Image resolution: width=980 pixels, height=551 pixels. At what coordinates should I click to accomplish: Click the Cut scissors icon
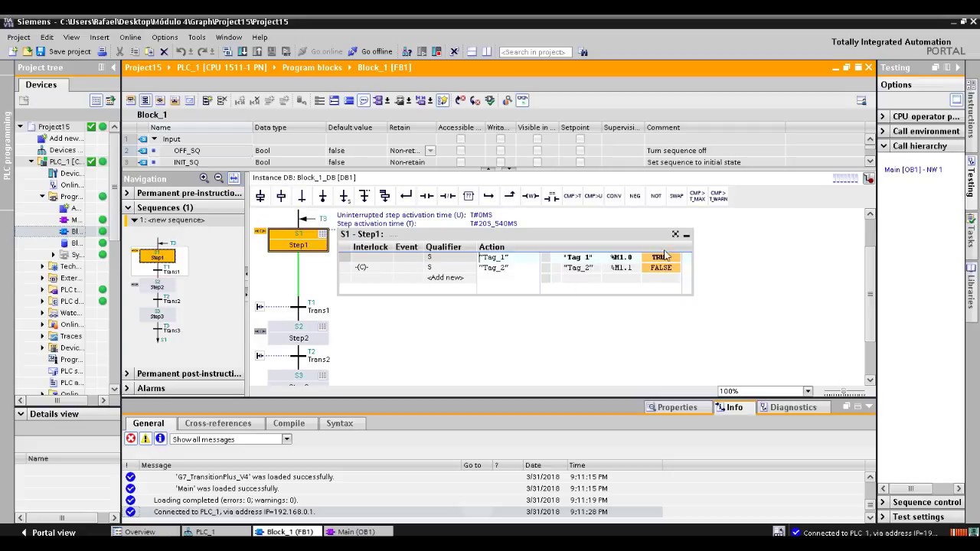click(119, 51)
